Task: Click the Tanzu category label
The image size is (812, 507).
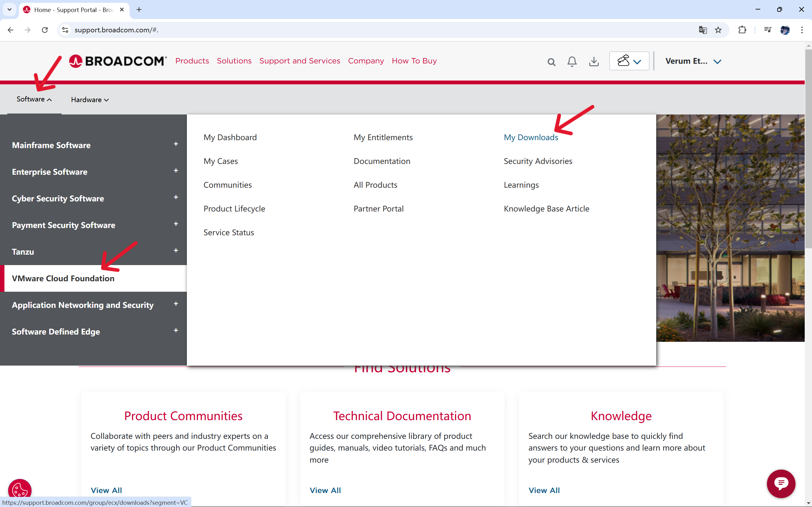Action: pyautogui.click(x=23, y=252)
